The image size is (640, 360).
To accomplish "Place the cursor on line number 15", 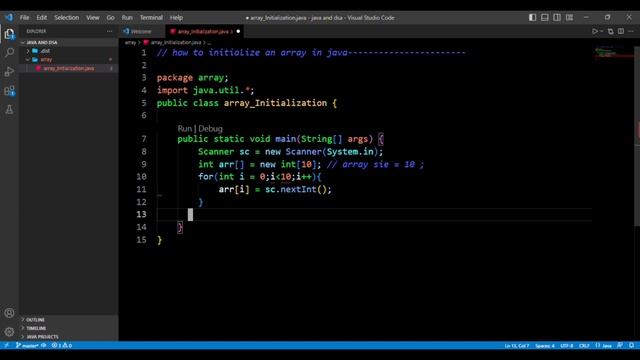I will 141,240.
